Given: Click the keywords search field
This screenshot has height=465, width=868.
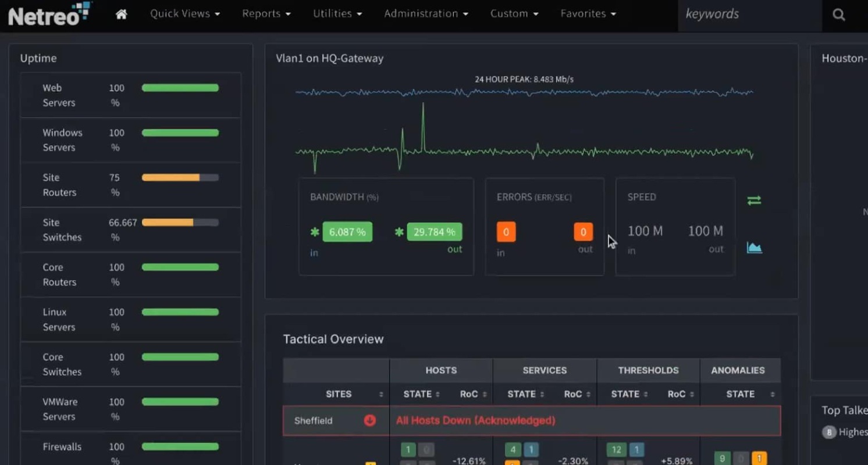Looking at the screenshot, I should pos(750,15).
